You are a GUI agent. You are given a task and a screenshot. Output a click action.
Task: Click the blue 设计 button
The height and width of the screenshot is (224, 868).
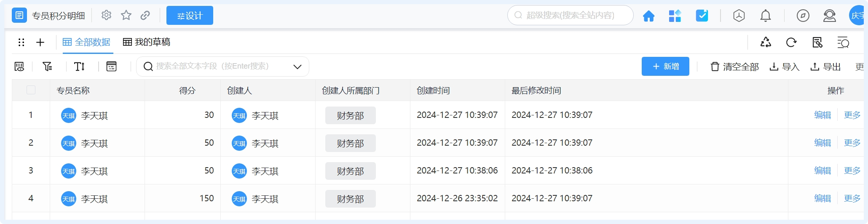pyautogui.click(x=190, y=16)
